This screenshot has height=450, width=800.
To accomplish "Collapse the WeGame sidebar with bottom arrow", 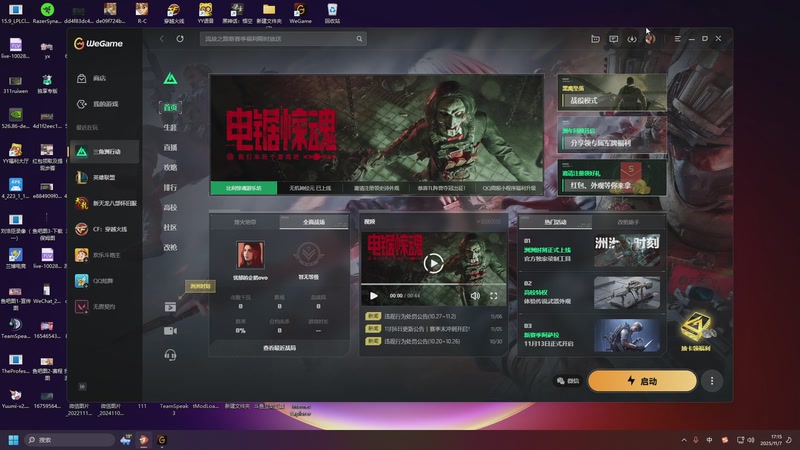I will point(82,387).
